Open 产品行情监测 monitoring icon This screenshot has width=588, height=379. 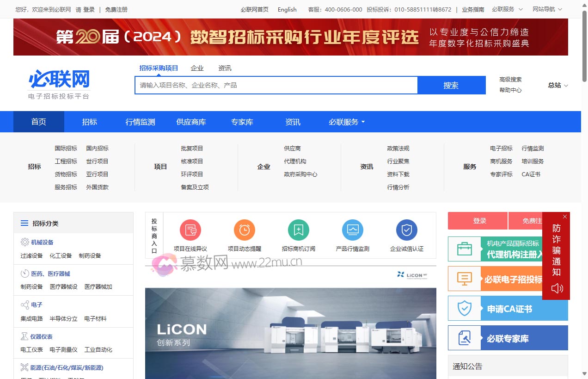pyautogui.click(x=352, y=230)
